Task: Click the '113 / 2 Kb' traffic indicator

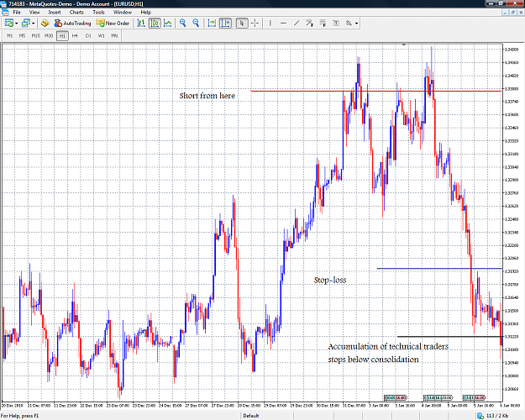Action: pos(497,416)
